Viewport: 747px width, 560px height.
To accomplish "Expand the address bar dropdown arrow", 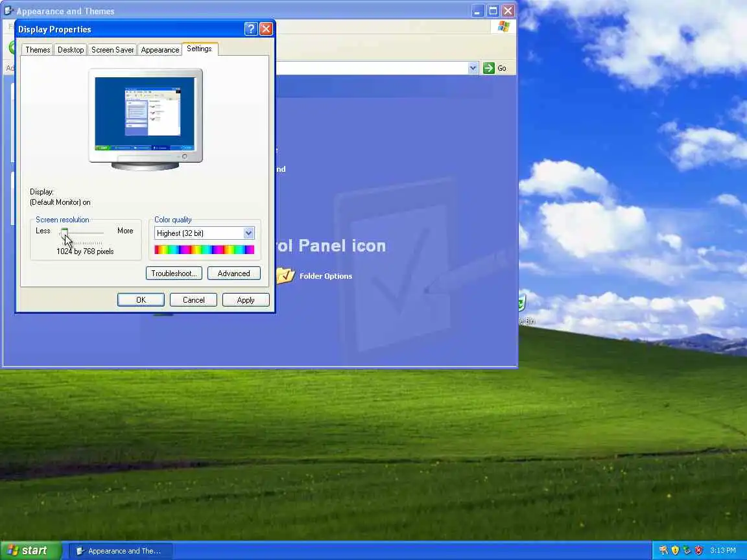I will pos(473,68).
